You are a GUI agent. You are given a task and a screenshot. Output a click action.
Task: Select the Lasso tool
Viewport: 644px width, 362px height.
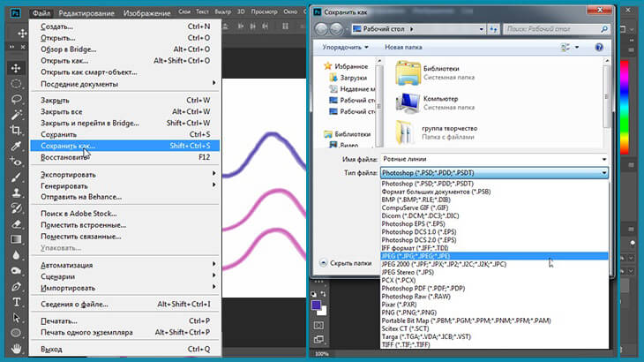(16, 100)
